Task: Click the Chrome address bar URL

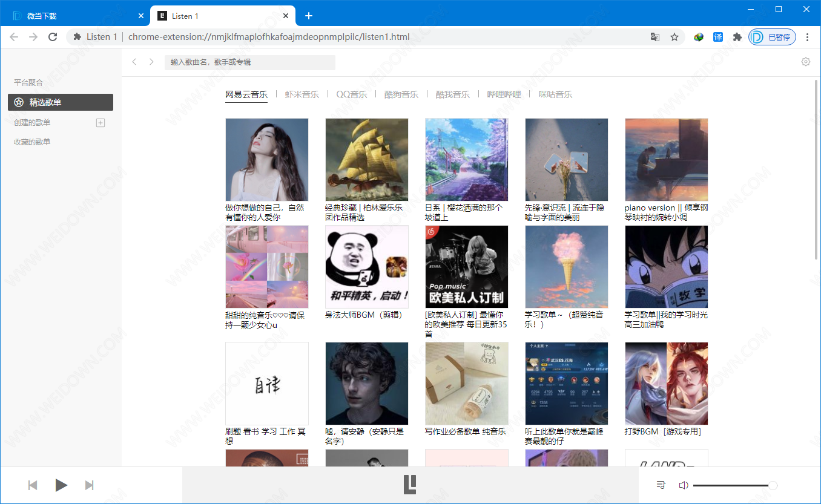Action: click(x=269, y=37)
